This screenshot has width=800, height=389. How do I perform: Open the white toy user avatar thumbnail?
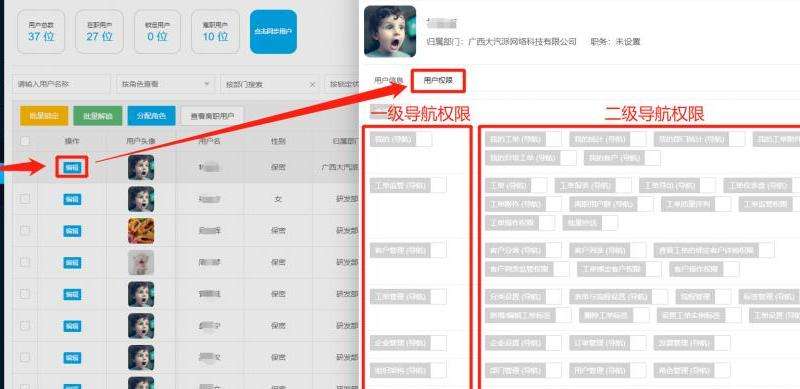click(x=141, y=262)
